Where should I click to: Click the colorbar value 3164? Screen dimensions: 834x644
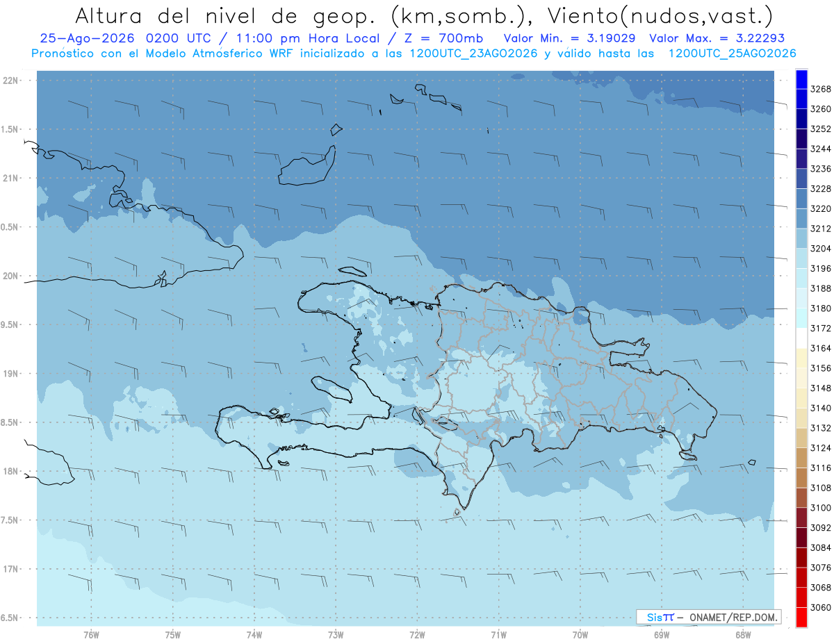coord(821,348)
